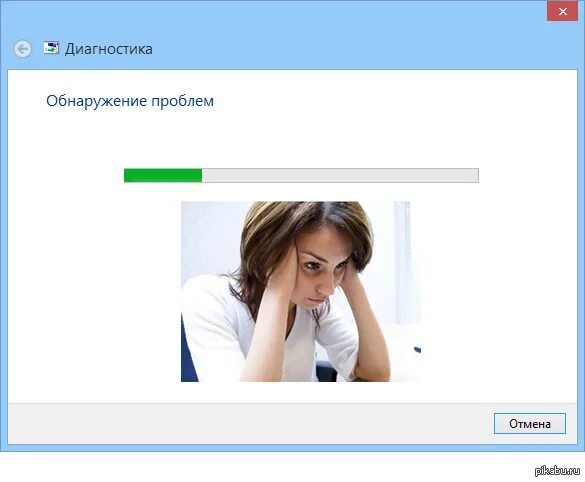585x482 pixels.
Task: Click the Диагностика troubleshooter icon
Action: click(x=51, y=48)
